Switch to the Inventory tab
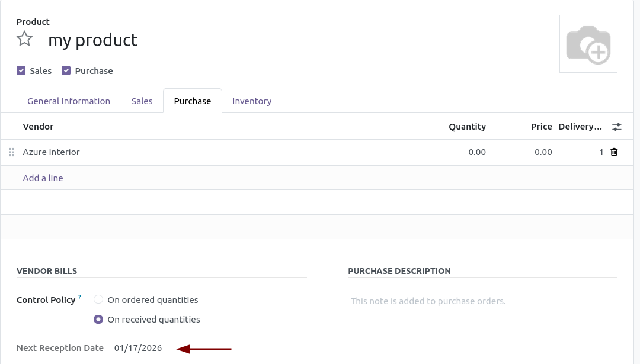 (252, 101)
